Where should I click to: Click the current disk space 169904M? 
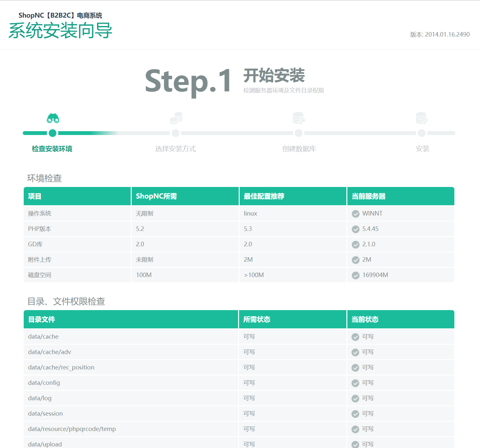point(375,275)
